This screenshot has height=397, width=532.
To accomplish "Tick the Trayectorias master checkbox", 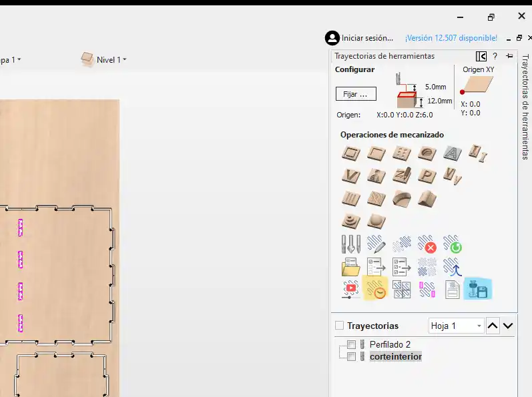I will (339, 326).
